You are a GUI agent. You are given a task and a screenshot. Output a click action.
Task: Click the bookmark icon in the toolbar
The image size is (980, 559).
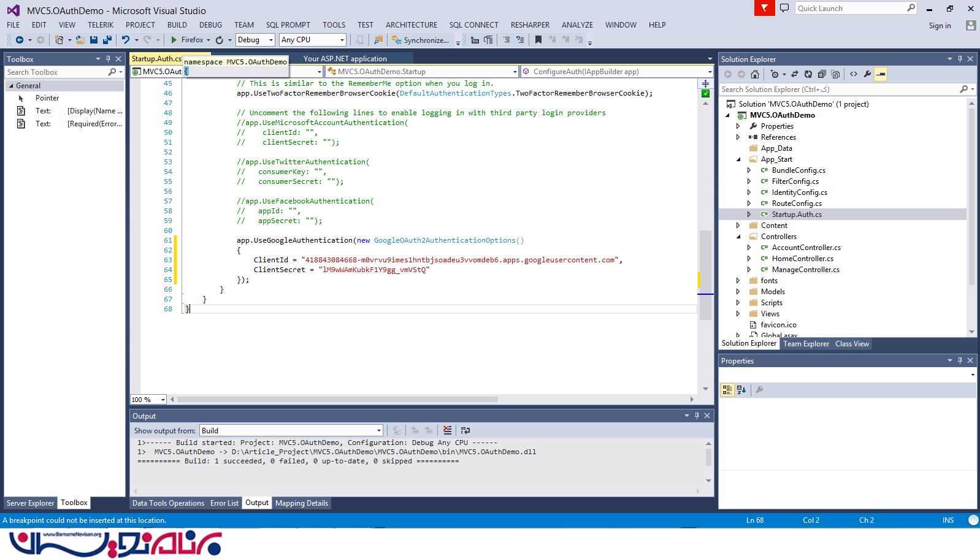tap(538, 40)
